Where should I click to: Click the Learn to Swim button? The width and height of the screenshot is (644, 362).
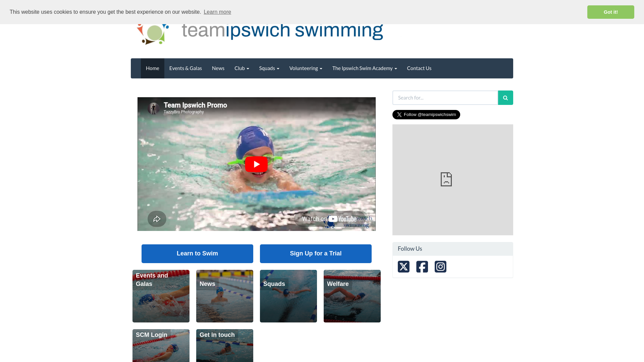(197, 254)
